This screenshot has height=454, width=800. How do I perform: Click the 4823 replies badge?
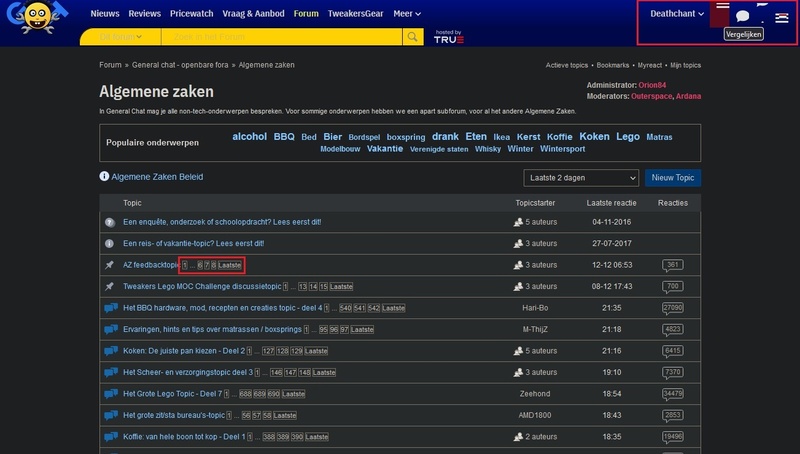click(672, 330)
